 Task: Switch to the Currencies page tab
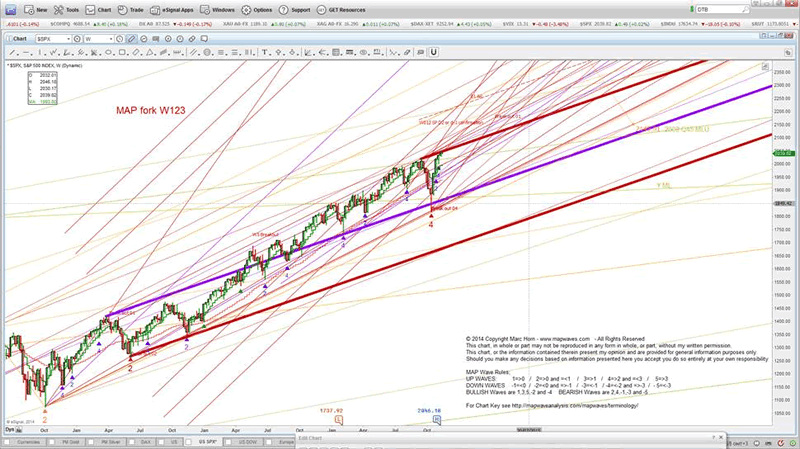(x=28, y=442)
